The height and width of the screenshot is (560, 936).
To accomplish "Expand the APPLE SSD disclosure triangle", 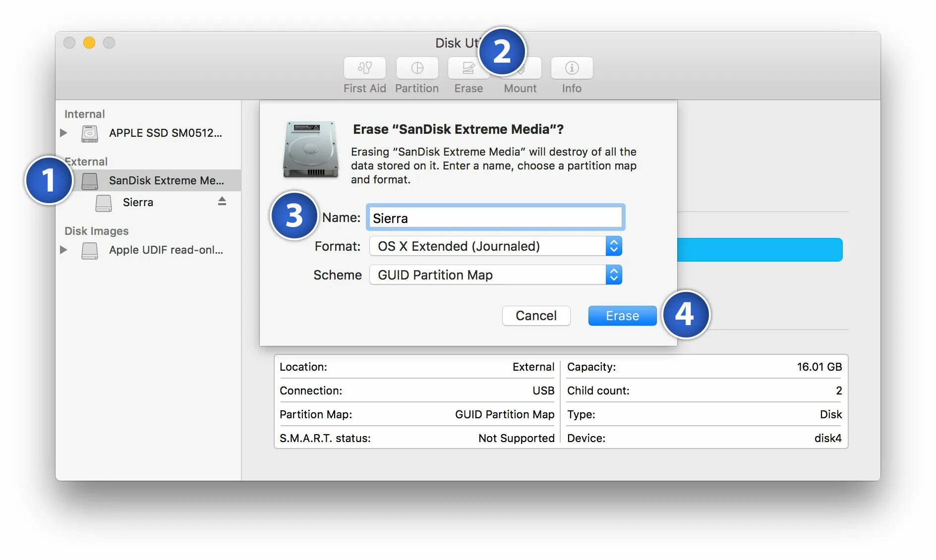I will point(63,133).
